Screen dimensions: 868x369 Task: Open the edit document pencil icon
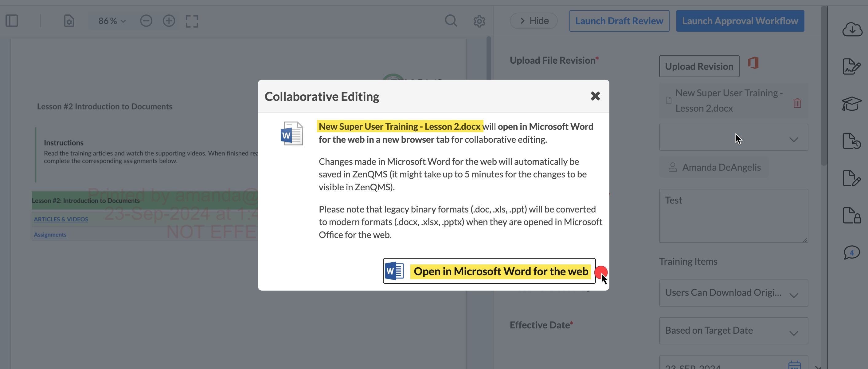pyautogui.click(x=851, y=178)
